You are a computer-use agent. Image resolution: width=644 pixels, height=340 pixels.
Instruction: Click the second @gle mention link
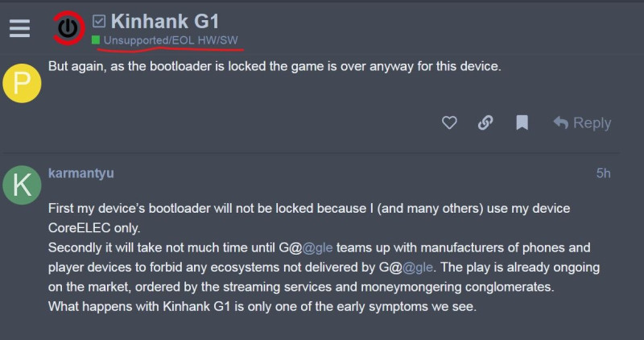(417, 267)
